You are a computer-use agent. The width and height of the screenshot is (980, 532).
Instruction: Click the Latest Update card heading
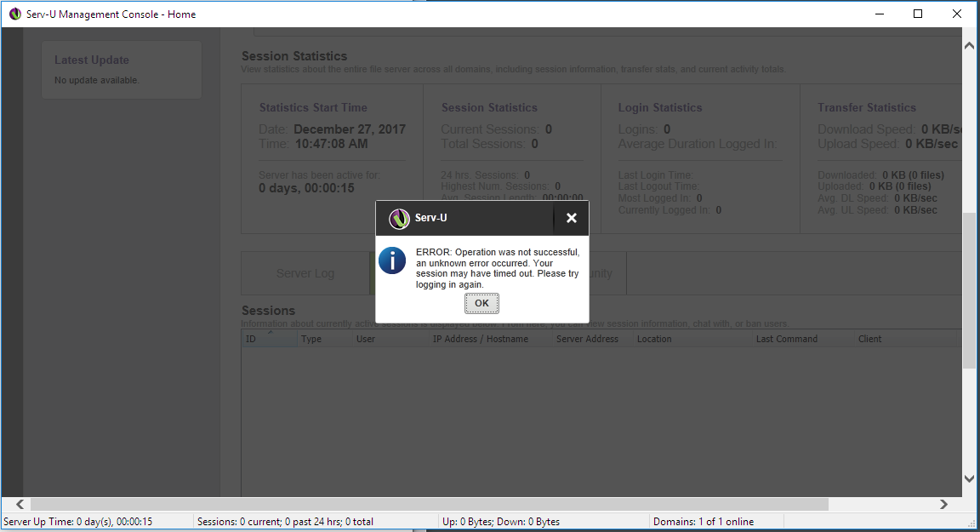coord(92,60)
